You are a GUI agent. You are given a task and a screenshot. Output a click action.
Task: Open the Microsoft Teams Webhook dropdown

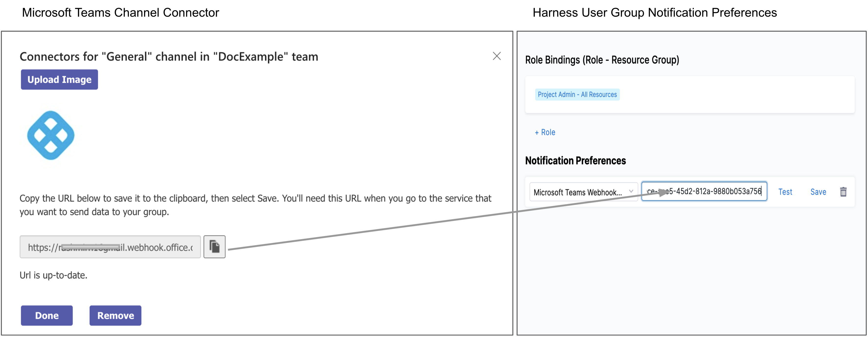[584, 192]
